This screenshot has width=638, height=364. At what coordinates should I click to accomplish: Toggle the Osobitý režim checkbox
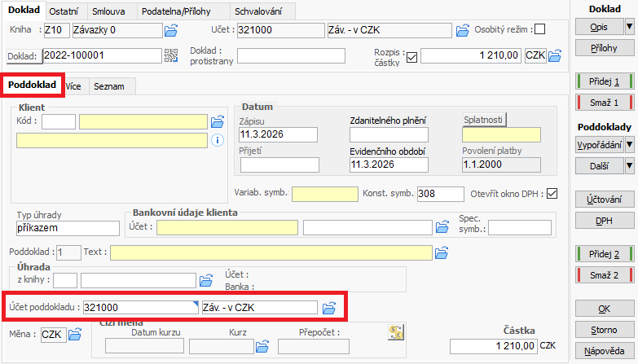pyautogui.click(x=539, y=30)
